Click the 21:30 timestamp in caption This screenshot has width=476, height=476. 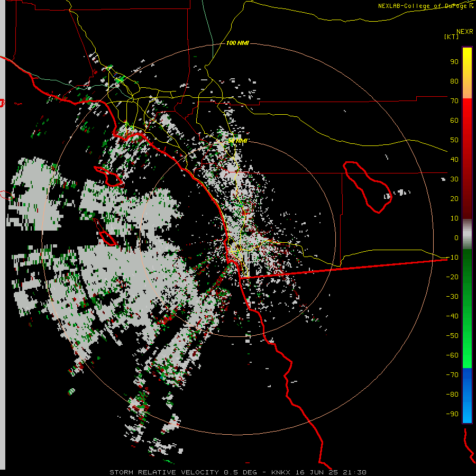click(354, 472)
